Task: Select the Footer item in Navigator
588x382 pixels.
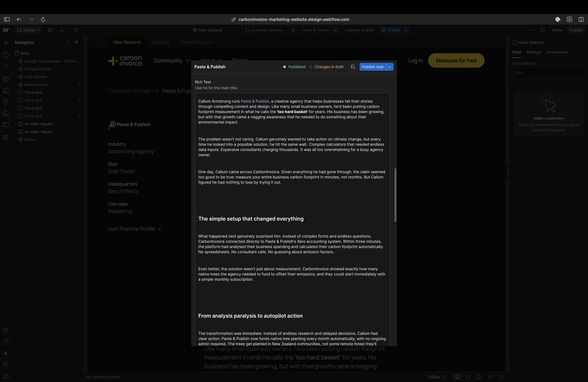Action: pos(30,140)
